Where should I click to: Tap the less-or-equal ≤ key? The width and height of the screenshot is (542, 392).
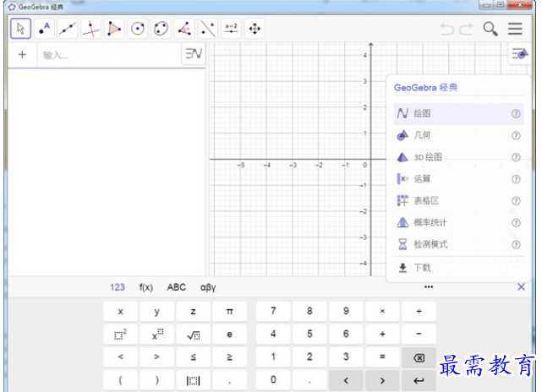tap(194, 357)
